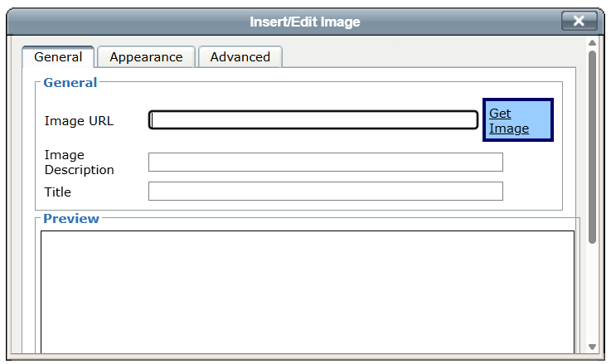
Task: Click into the Image Description field
Action: point(325,162)
